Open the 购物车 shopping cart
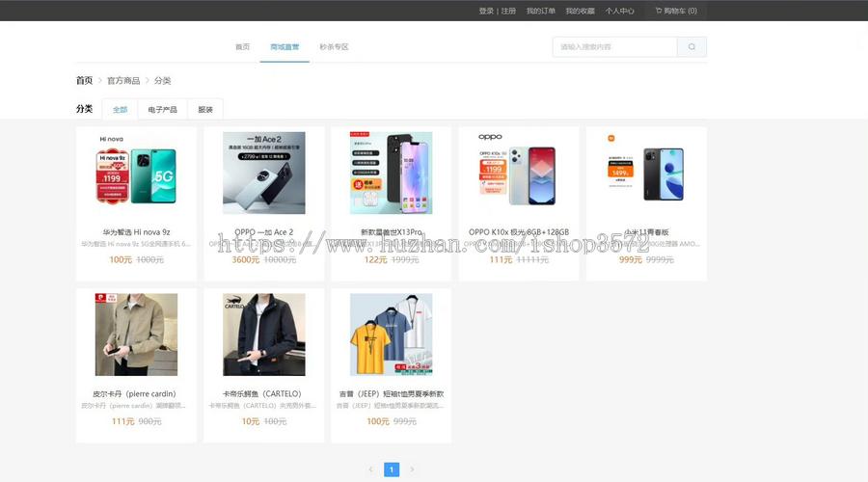The height and width of the screenshot is (482, 868). pos(676,11)
